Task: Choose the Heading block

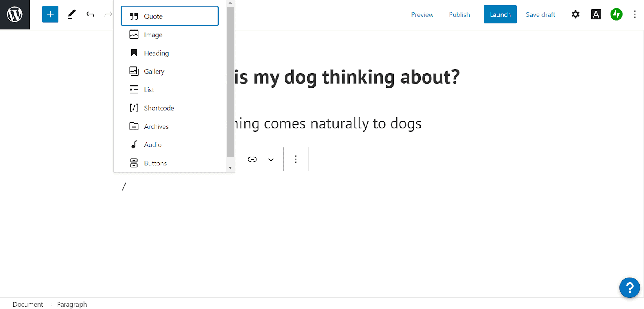Action: coord(169,53)
